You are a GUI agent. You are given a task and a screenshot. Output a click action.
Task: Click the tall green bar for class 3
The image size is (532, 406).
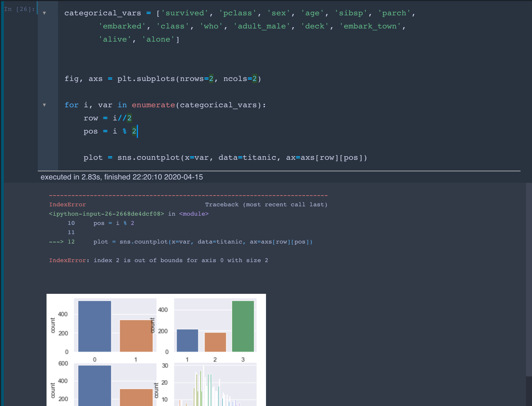click(x=243, y=326)
